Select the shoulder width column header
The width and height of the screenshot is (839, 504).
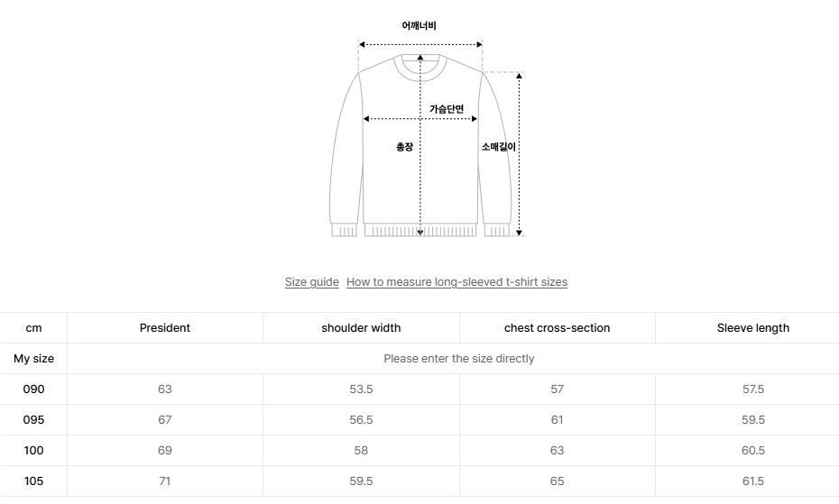(x=361, y=328)
